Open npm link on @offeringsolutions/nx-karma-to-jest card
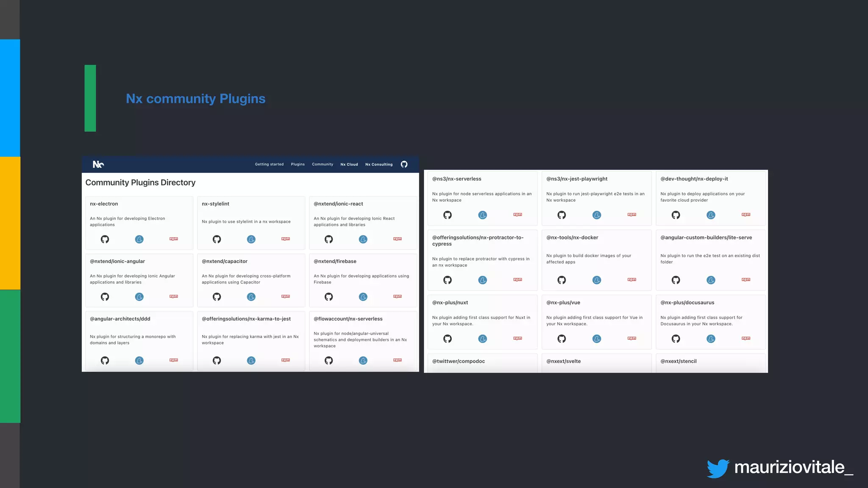Image resolution: width=868 pixels, height=488 pixels. (x=286, y=360)
